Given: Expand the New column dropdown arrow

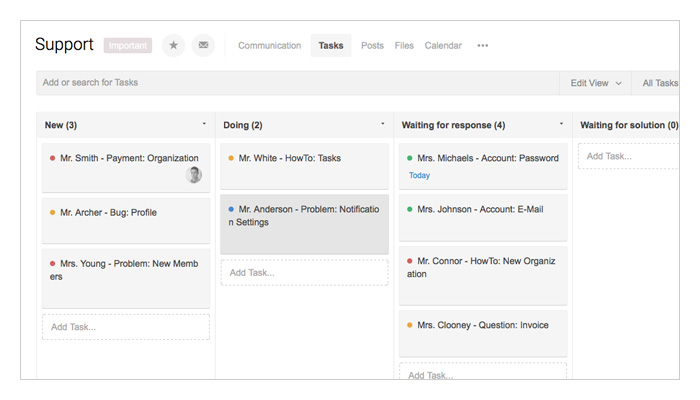Looking at the screenshot, I should (204, 124).
